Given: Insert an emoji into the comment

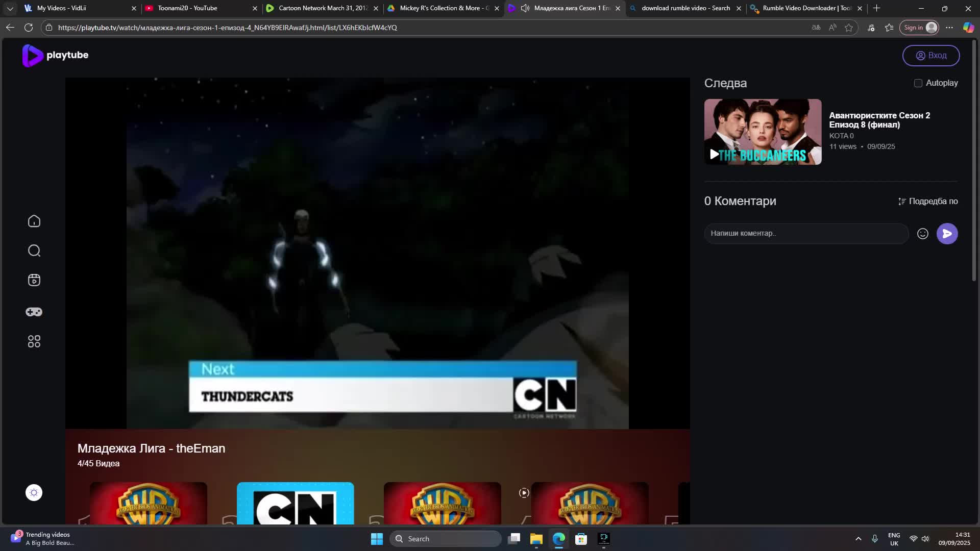Looking at the screenshot, I should click(x=923, y=233).
